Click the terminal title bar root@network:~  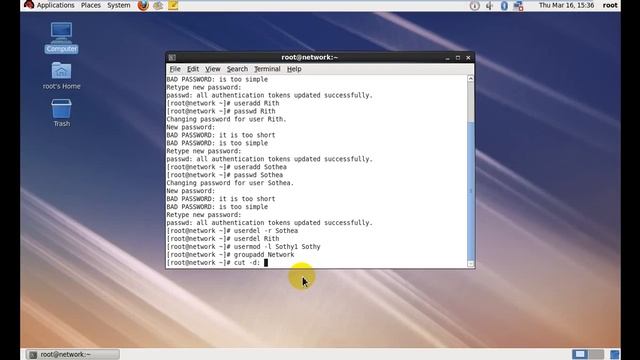click(x=309, y=58)
